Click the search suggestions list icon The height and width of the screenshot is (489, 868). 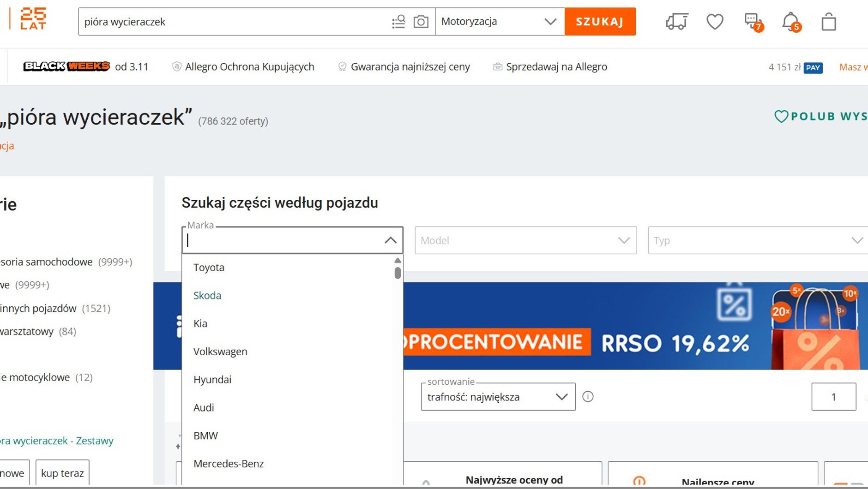point(398,22)
